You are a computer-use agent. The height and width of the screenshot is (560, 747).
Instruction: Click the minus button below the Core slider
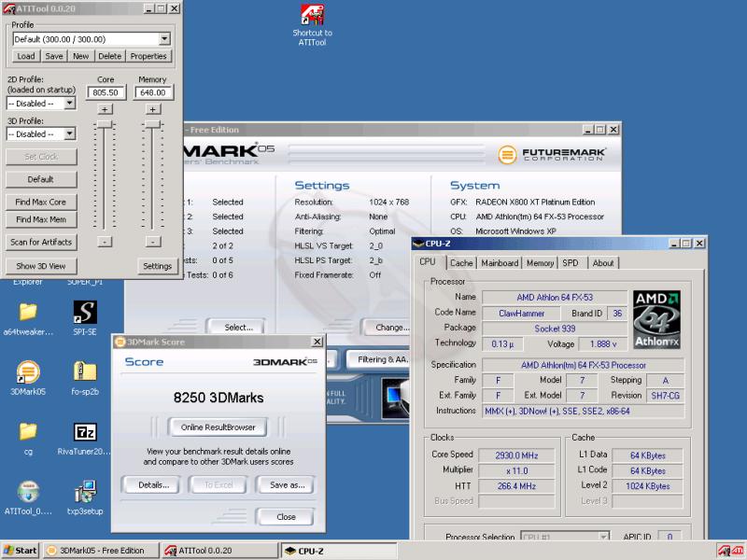[x=105, y=242]
